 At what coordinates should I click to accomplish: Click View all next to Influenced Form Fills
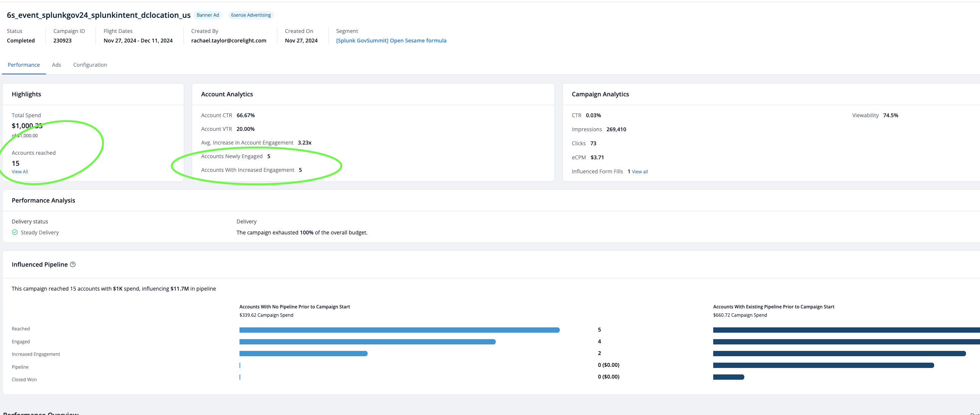[x=640, y=172]
